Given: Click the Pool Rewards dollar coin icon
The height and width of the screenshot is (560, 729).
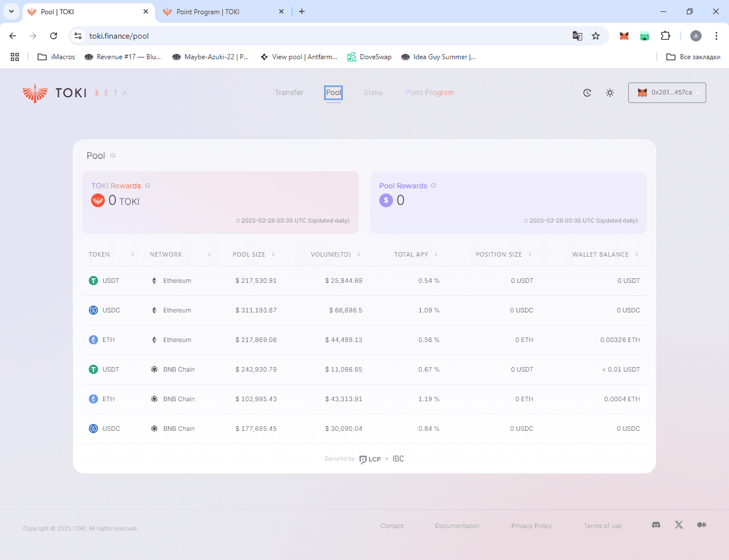Looking at the screenshot, I should tap(386, 200).
